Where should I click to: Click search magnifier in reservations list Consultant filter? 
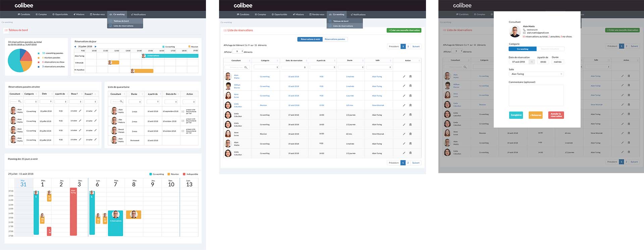tap(246, 67)
